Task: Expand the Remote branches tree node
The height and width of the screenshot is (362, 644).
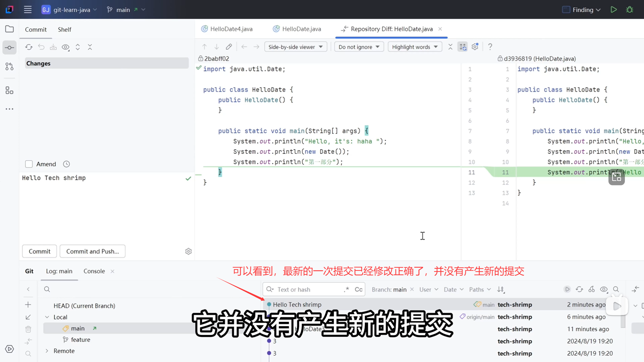Action: pyautogui.click(x=47, y=351)
